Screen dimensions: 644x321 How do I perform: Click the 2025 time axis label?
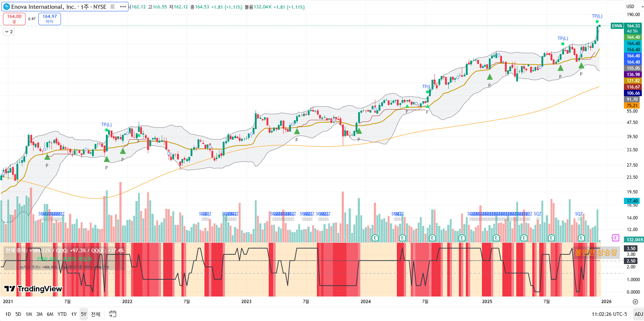click(x=487, y=302)
